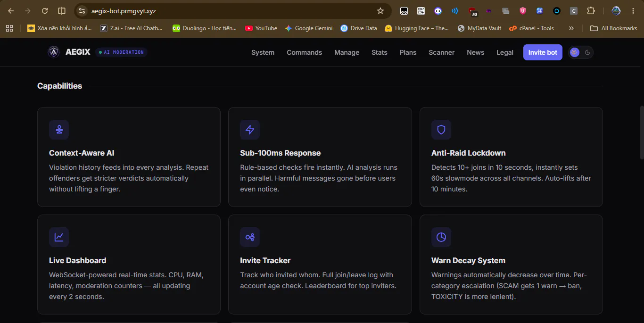Click the Invite Tracker share icon
Screen dimensions: 644x323
click(250, 237)
